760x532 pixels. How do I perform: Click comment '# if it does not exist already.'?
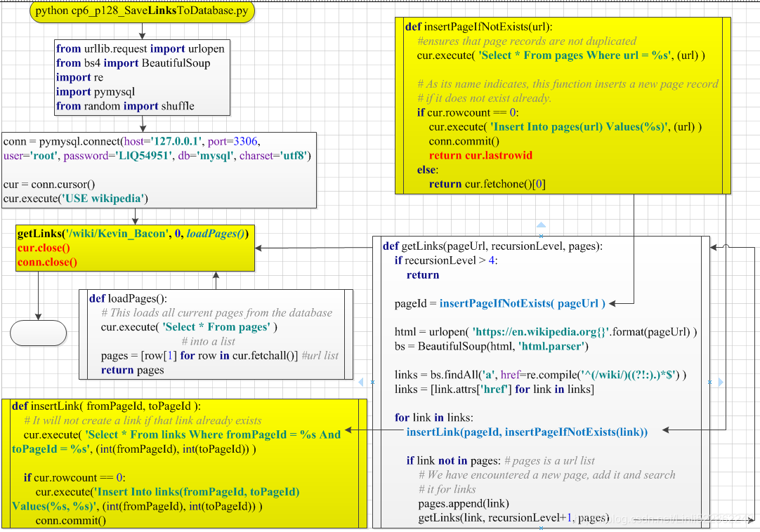click(x=484, y=98)
